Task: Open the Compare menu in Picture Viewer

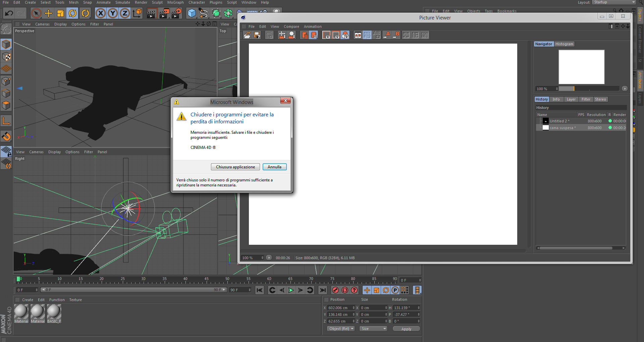Action: click(x=291, y=26)
